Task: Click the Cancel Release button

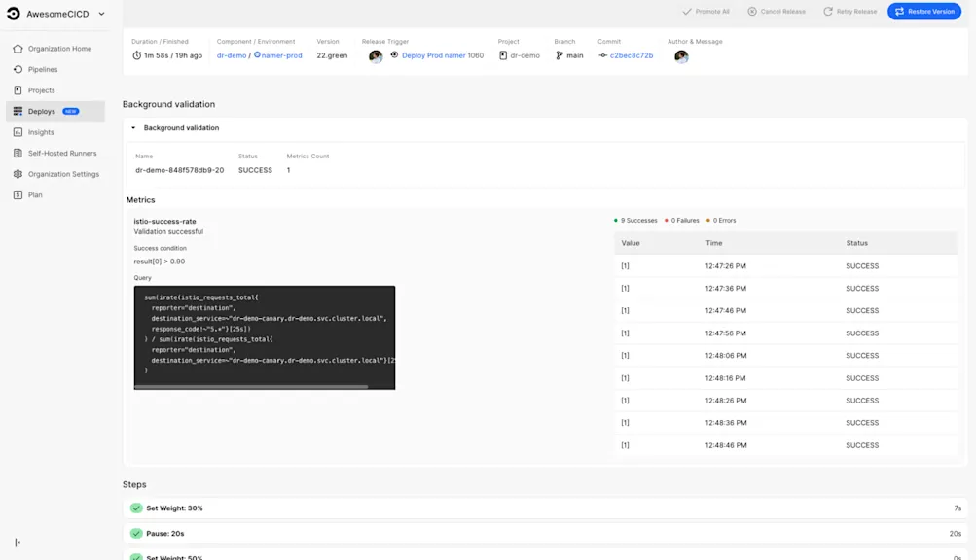Action: click(x=777, y=12)
